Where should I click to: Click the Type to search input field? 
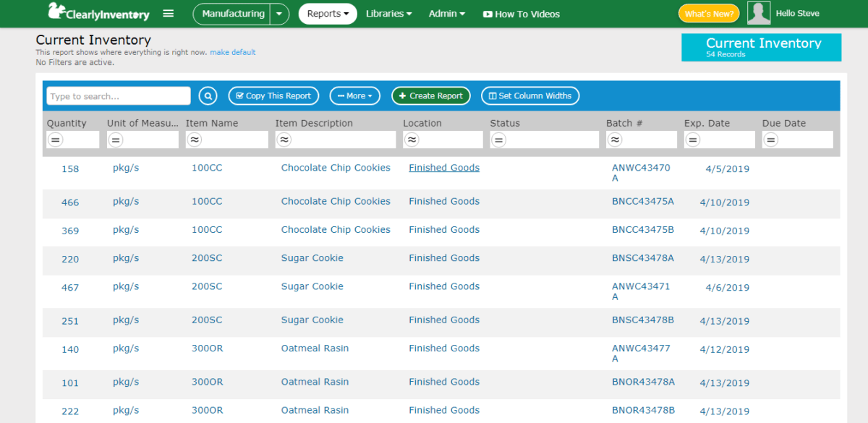tap(118, 96)
